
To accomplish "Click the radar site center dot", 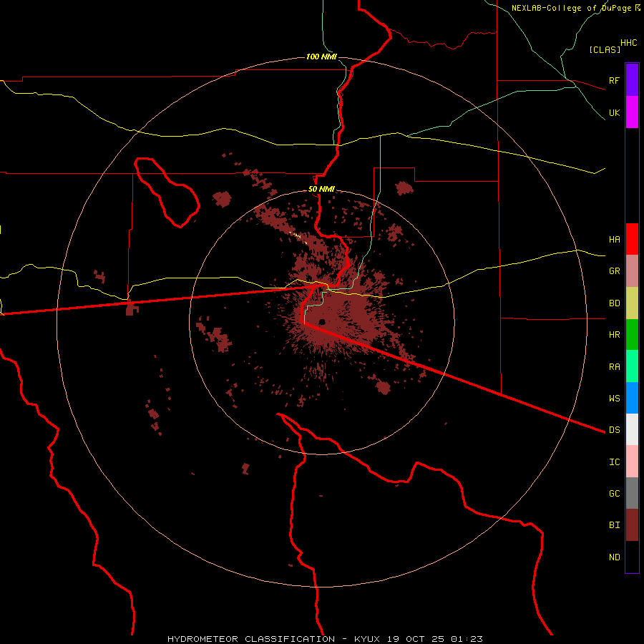I will point(322,322).
